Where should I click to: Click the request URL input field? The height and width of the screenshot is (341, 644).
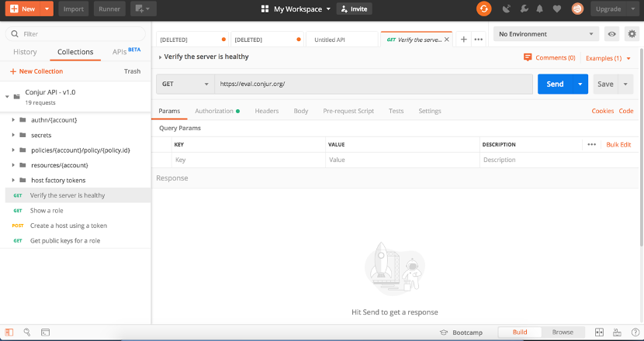pos(372,84)
